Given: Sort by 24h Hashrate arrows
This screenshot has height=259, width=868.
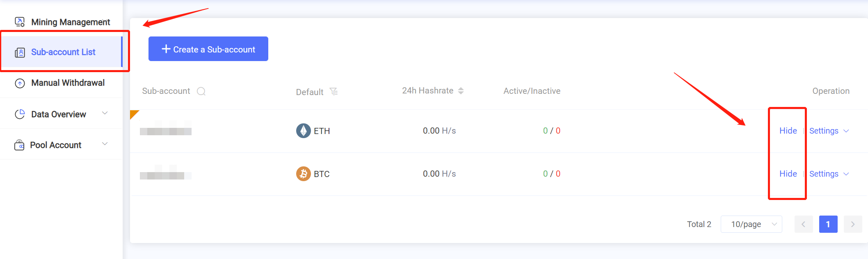Looking at the screenshot, I should pyautogui.click(x=461, y=91).
